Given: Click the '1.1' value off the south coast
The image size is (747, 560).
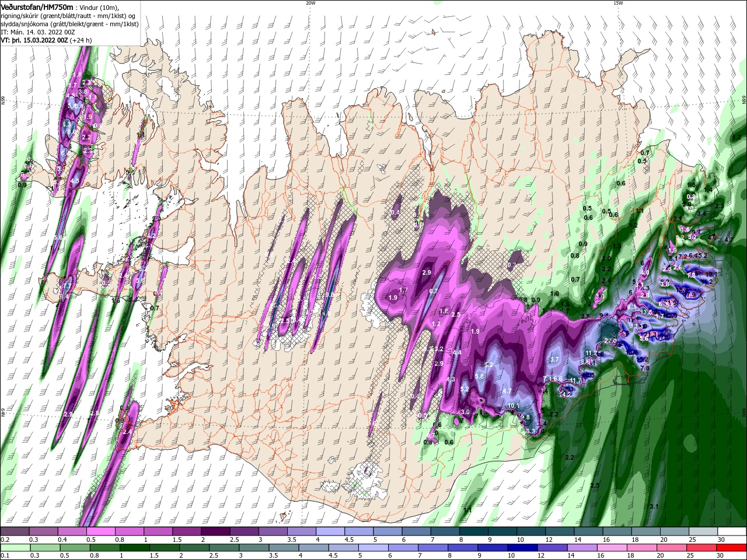Looking at the screenshot, I should click(x=467, y=510).
